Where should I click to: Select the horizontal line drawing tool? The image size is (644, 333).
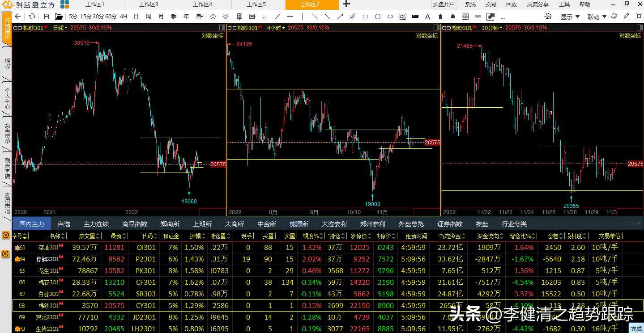(x=290, y=17)
